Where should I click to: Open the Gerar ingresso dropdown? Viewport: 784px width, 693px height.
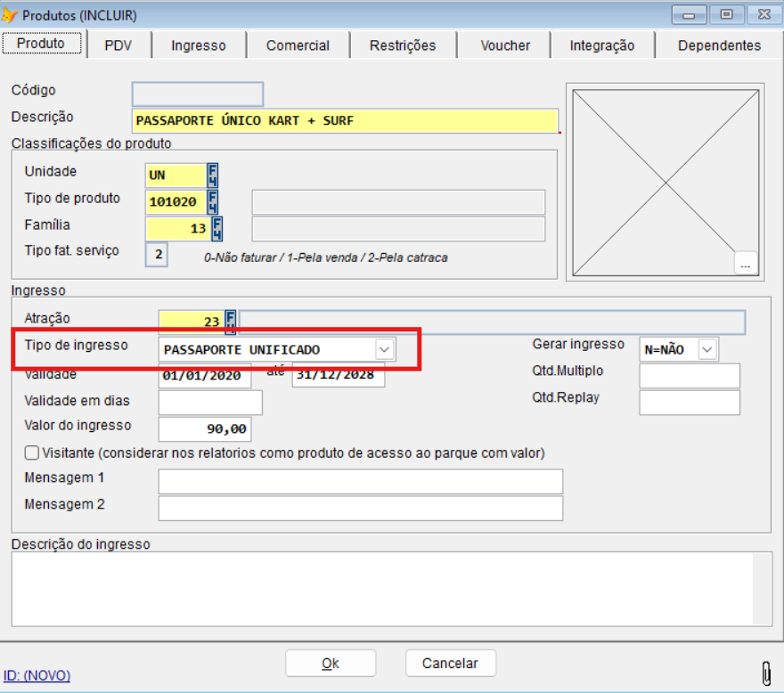tap(707, 349)
